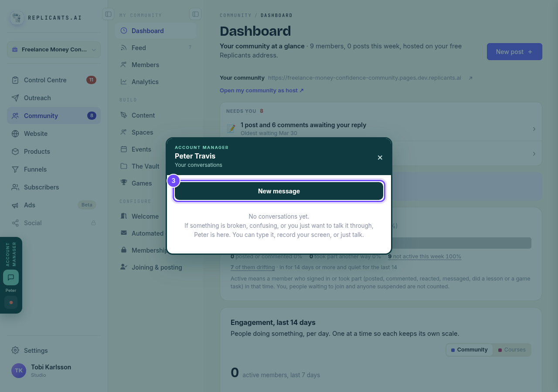Click the Feed RSS icon

[x=124, y=48]
